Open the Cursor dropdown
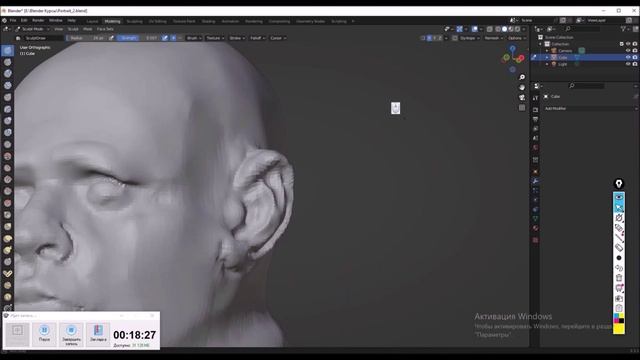This screenshot has height=360, width=640. [278, 38]
